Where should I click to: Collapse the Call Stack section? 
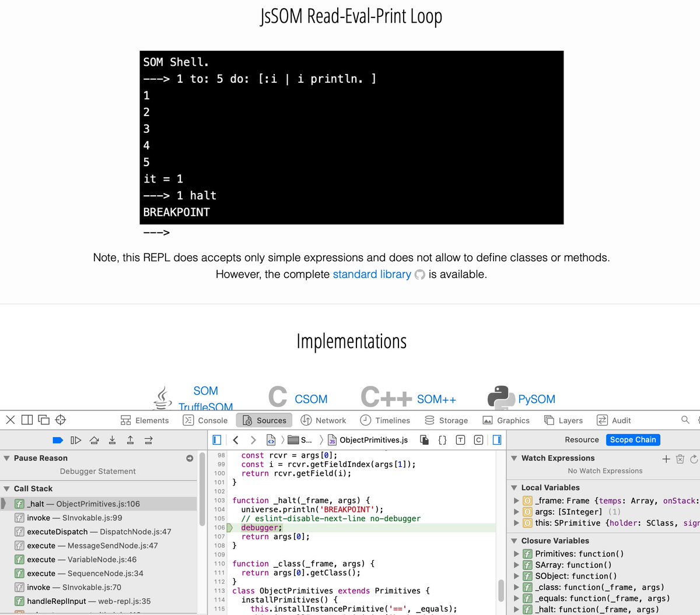pos(6,489)
